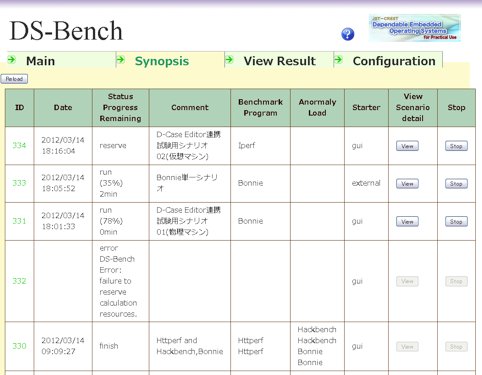The width and height of the screenshot is (482, 375).
Task: Go to the Configuration tab
Action: click(x=394, y=61)
